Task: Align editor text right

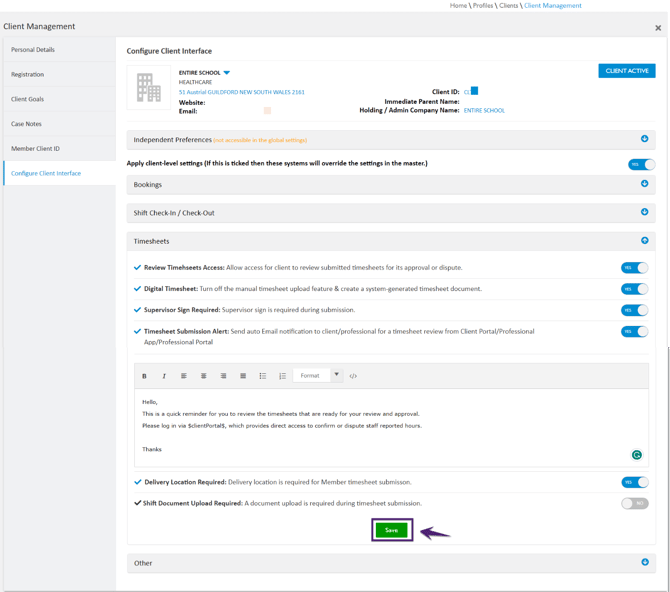Action: (223, 376)
